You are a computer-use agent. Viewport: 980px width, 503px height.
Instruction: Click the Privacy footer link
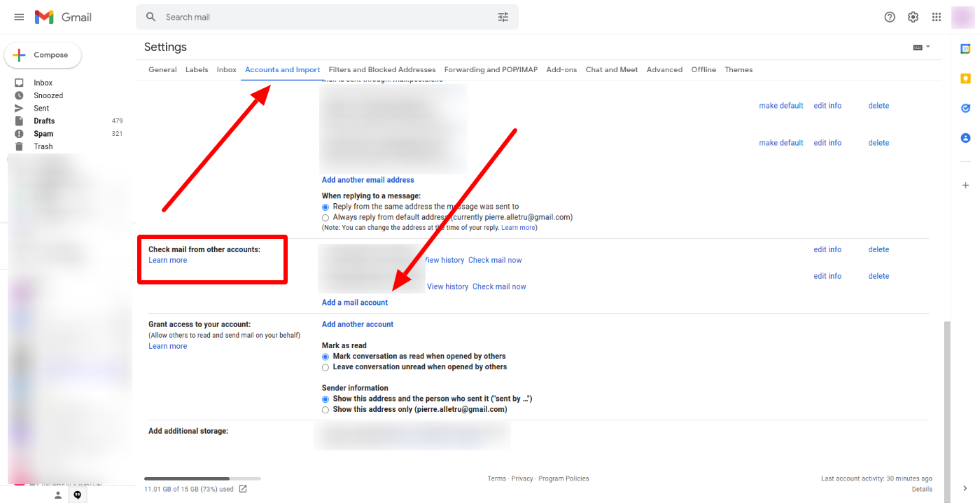point(522,478)
